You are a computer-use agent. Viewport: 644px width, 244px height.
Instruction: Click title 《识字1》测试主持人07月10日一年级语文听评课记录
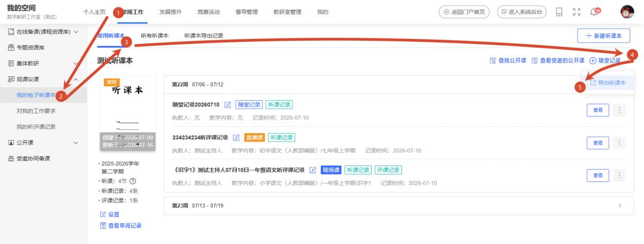pos(239,170)
